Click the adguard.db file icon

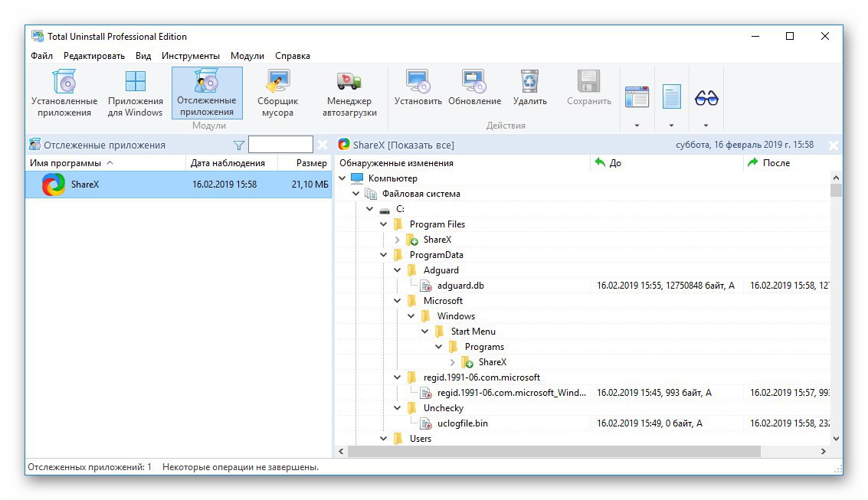[x=426, y=286]
